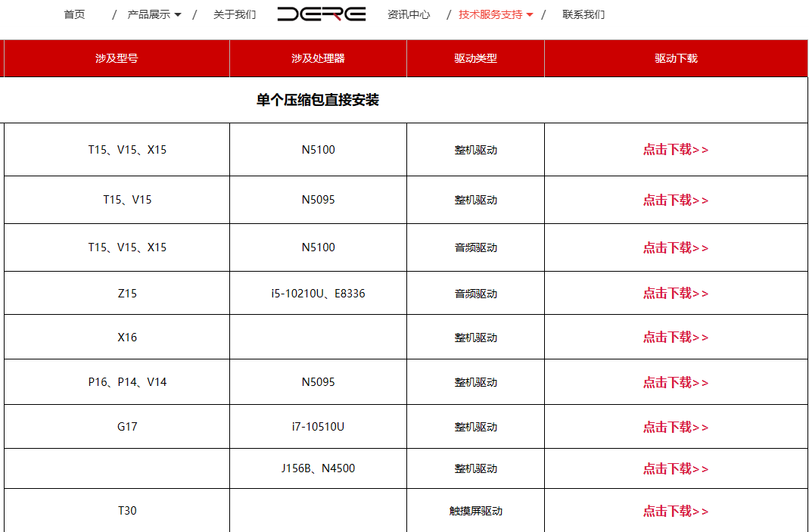Download the 音频驱动 for T15、V15、X15 N5100
Image resolution: width=809 pixels, height=532 pixels.
click(675, 247)
